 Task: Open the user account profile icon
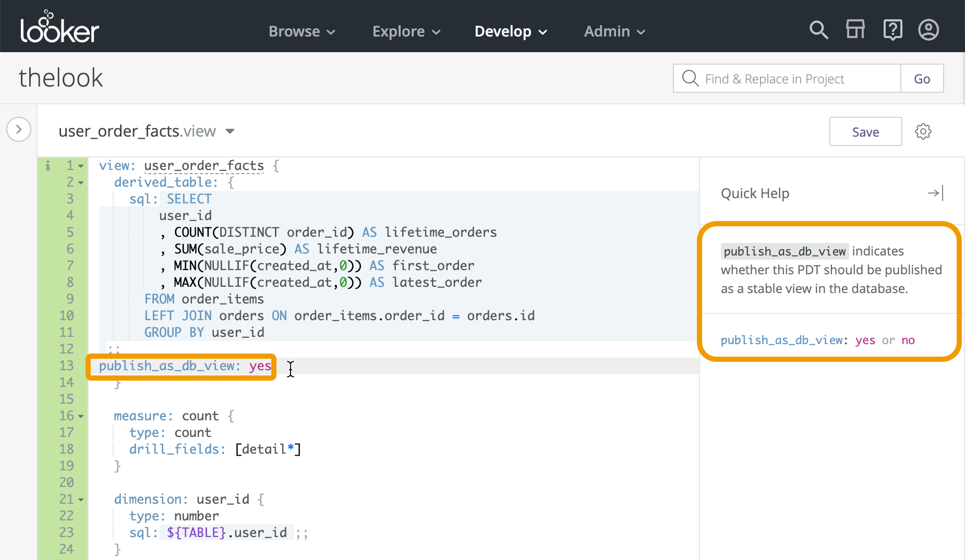[x=928, y=30]
